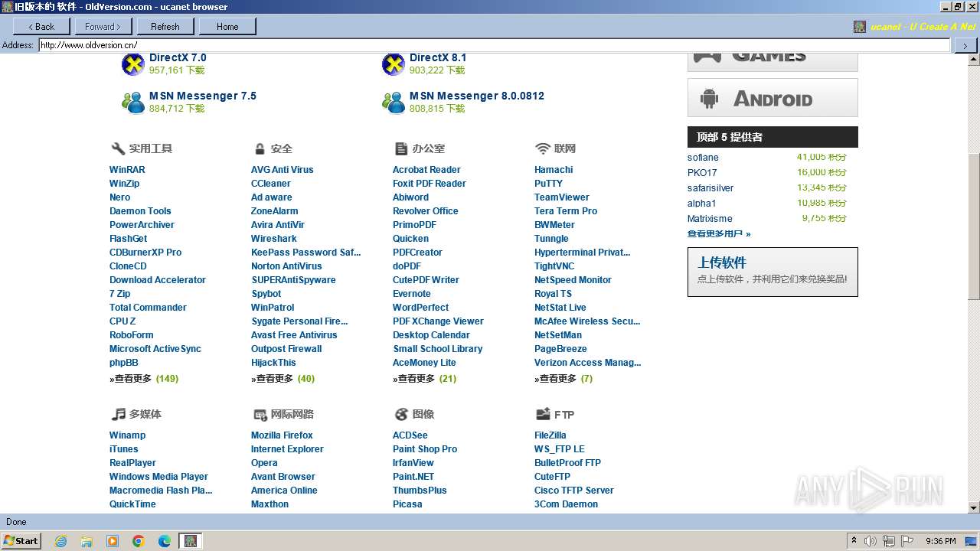Click the MSN Messenger 7.5 icon
This screenshot has width=980, height=551.
(133, 102)
